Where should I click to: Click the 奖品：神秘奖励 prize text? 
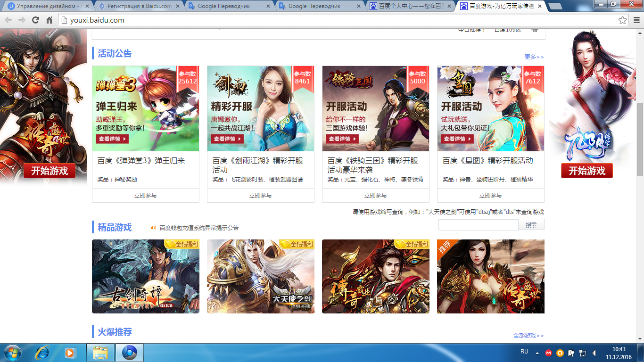click(117, 180)
